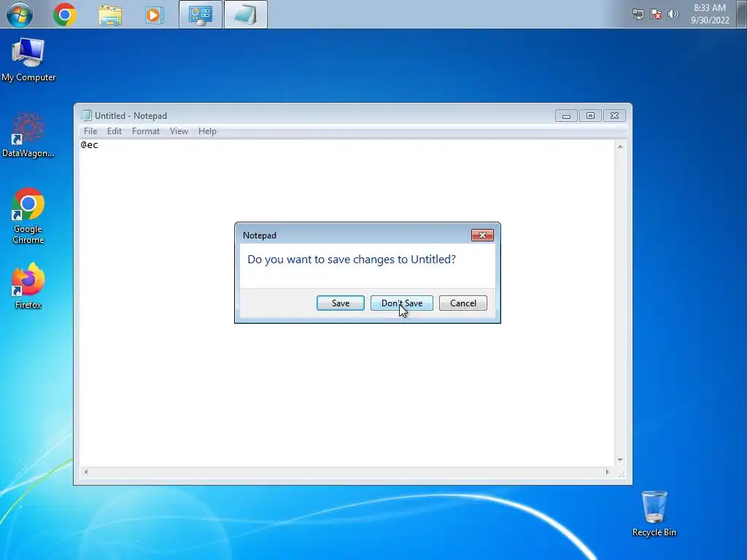Open the File menu in Notepad
747x560 pixels.
(x=90, y=131)
